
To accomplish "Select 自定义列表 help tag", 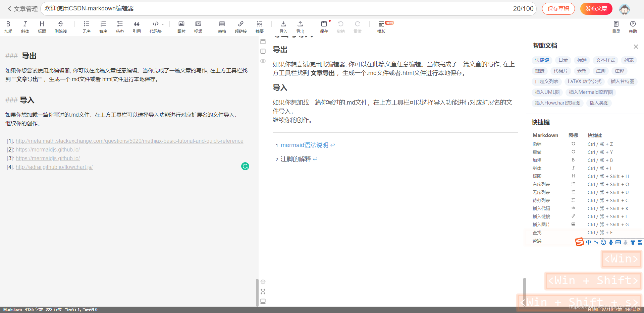I will tap(547, 81).
